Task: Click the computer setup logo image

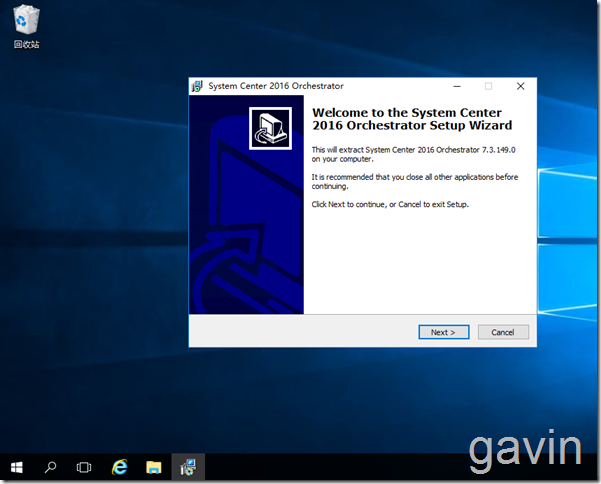Action: (x=270, y=128)
